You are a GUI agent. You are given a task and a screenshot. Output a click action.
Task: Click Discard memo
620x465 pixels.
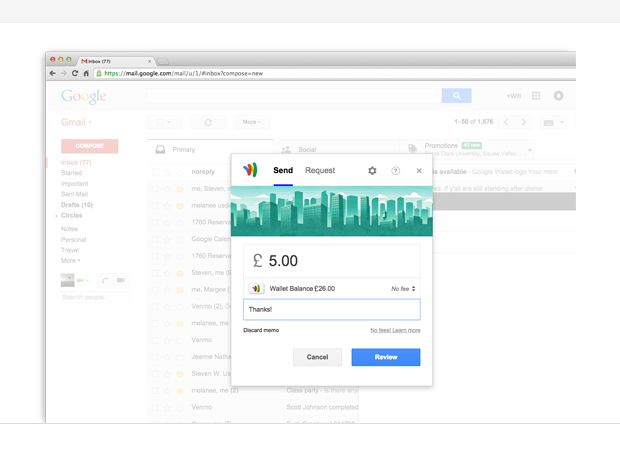tap(261, 330)
